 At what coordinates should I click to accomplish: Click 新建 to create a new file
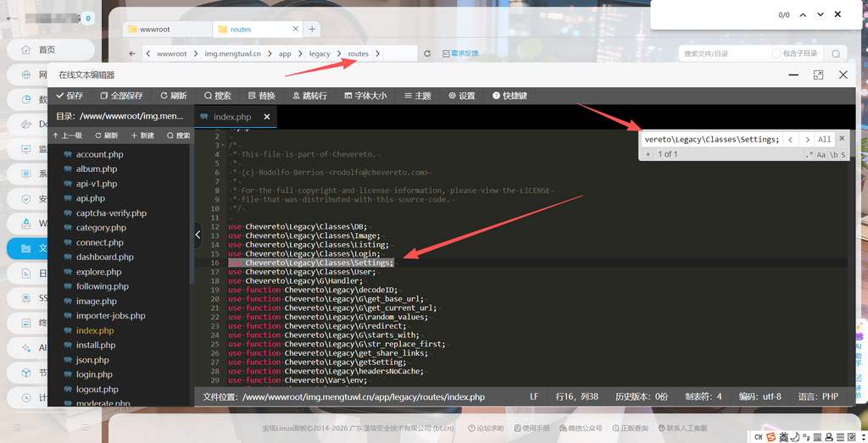pos(142,136)
